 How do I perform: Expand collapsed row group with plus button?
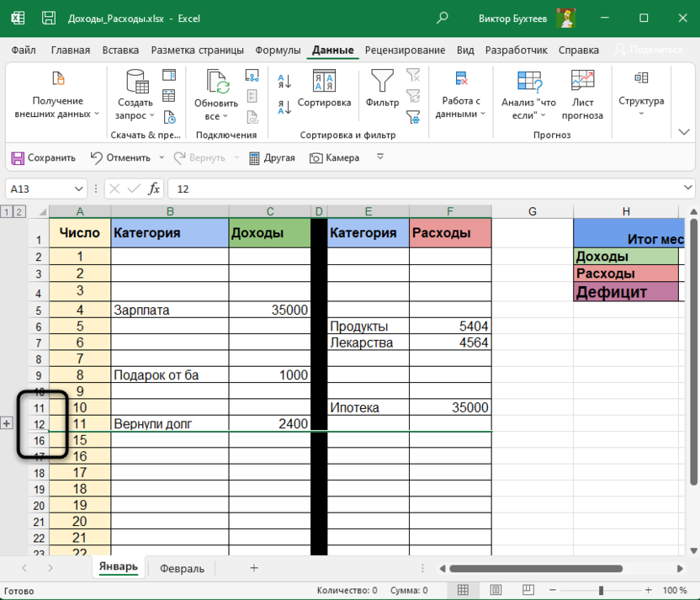click(x=7, y=423)
